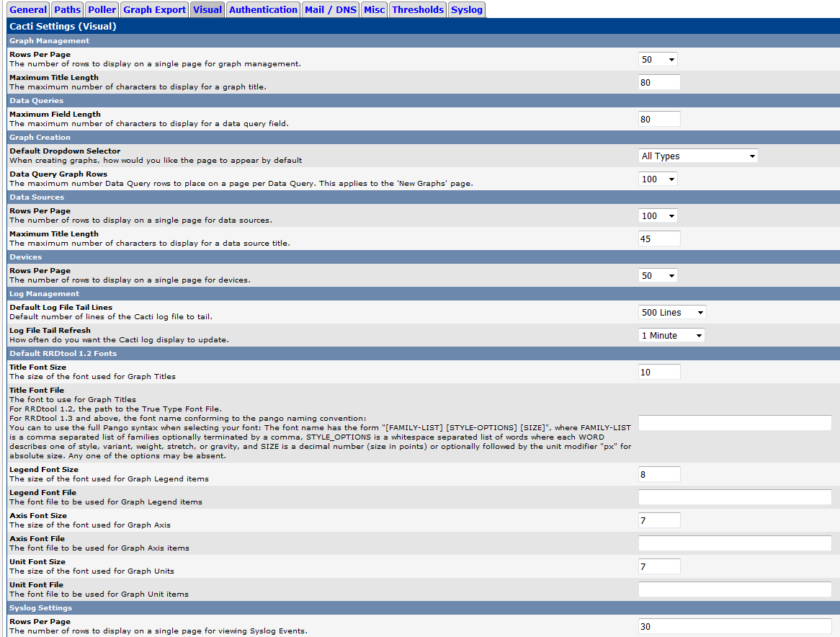Viewport: 840px width, 637px height.
Task: Switch to the General tab
Action: coord(28,10)
